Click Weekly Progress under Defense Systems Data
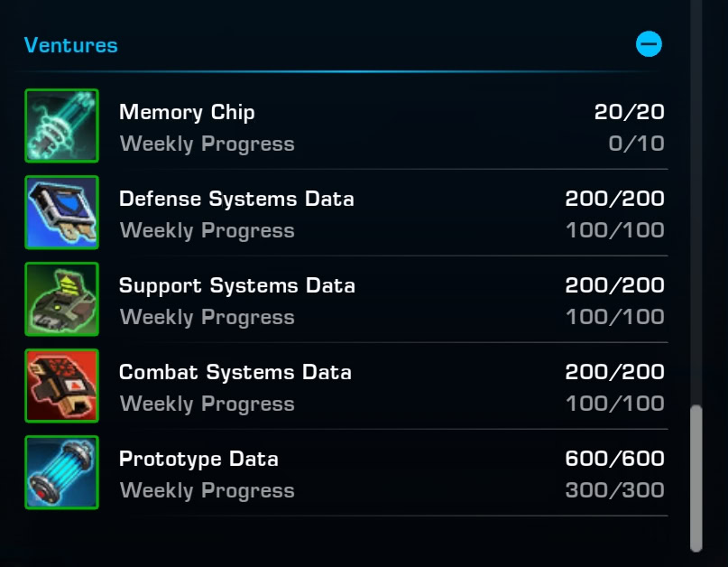 207,231
